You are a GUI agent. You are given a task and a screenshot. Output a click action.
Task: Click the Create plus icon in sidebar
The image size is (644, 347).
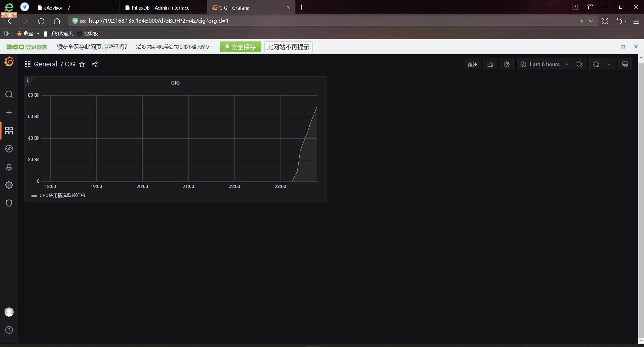9,112
